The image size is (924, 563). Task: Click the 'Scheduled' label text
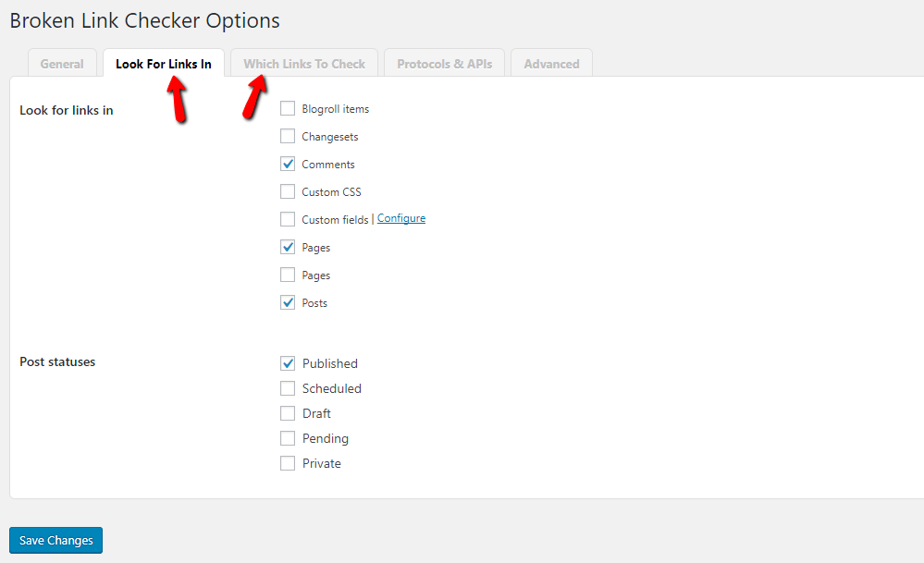click(x=332, y=388)
